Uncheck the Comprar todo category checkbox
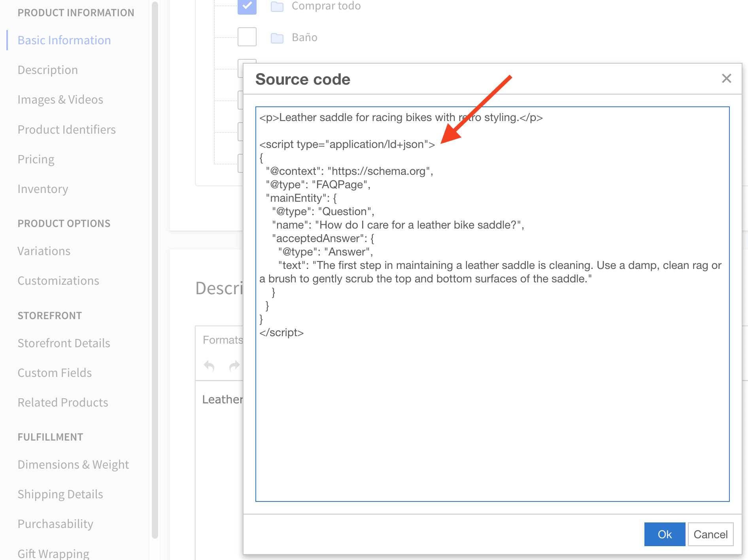Screen dimensions: 748x560 [247, 6]
